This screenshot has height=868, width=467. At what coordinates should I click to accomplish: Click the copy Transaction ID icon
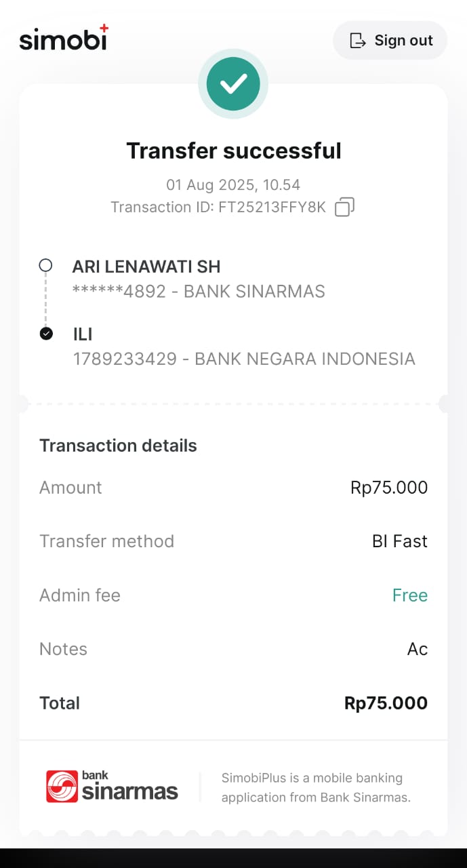[x=344, y=207]
